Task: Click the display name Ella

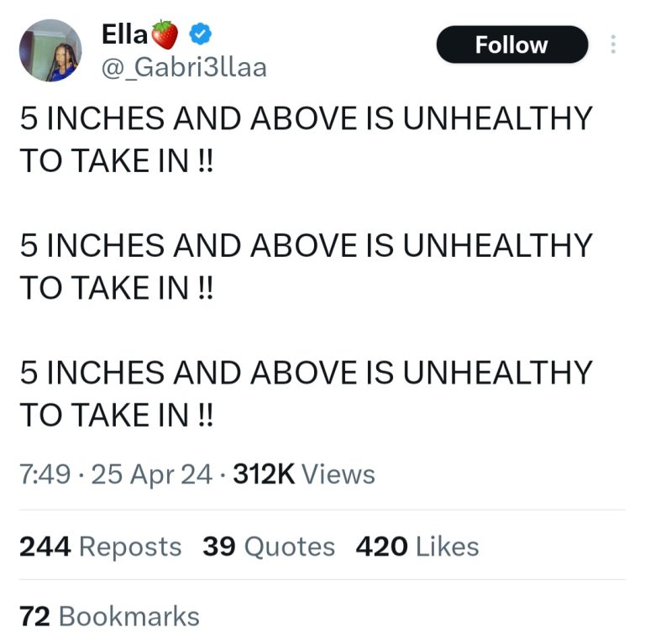Action: click(x=124, y=35)
